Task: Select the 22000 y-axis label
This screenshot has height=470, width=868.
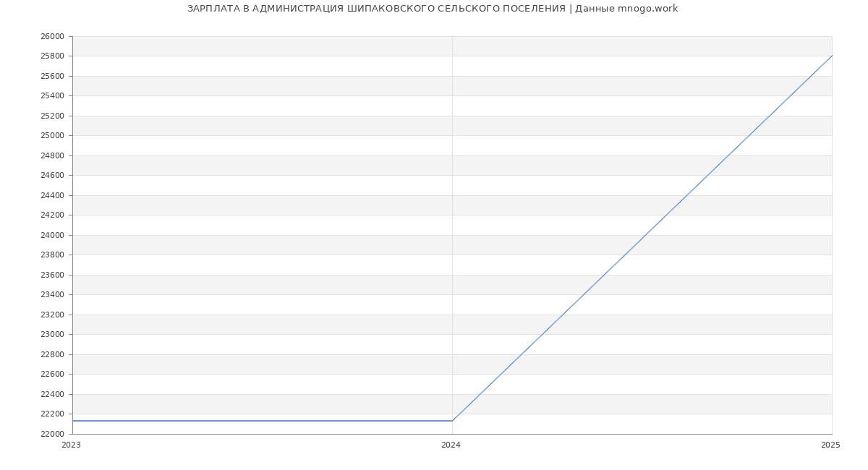Action: click(x=52, y=434)
